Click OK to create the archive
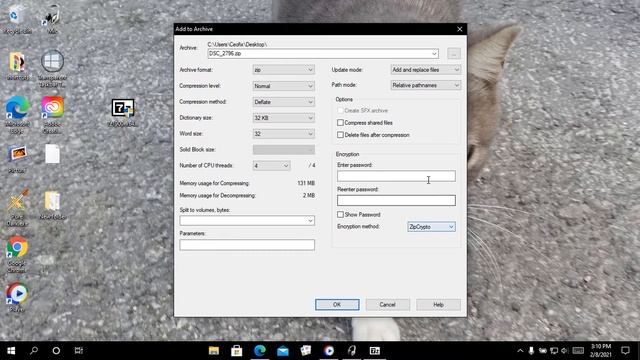640x360 pixels. click(x=337, y=304)
